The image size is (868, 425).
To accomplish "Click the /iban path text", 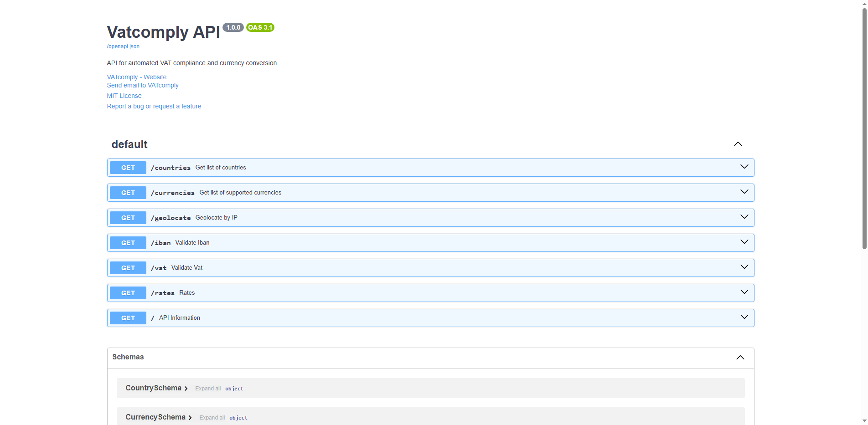I will pyautogui.click(x=161, y=243).
